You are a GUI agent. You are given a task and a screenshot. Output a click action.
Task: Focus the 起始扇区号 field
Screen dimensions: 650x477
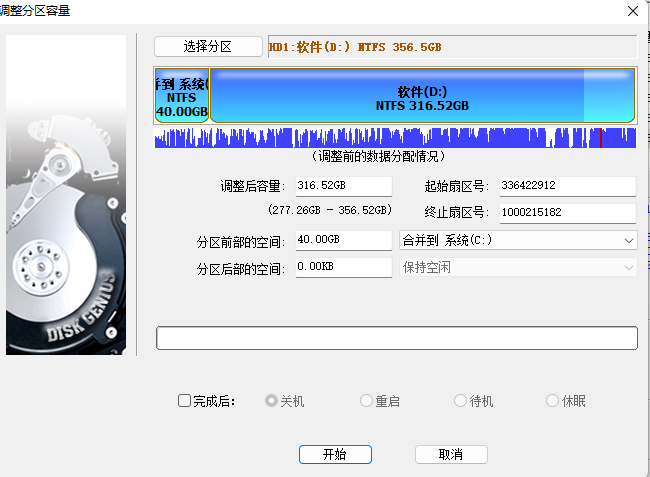[567, 186]
